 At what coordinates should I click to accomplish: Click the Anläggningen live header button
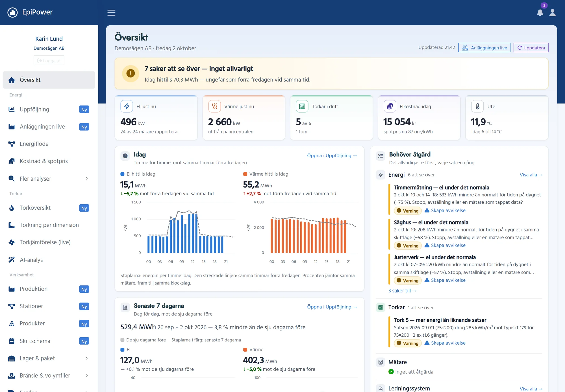pos(484,48)
